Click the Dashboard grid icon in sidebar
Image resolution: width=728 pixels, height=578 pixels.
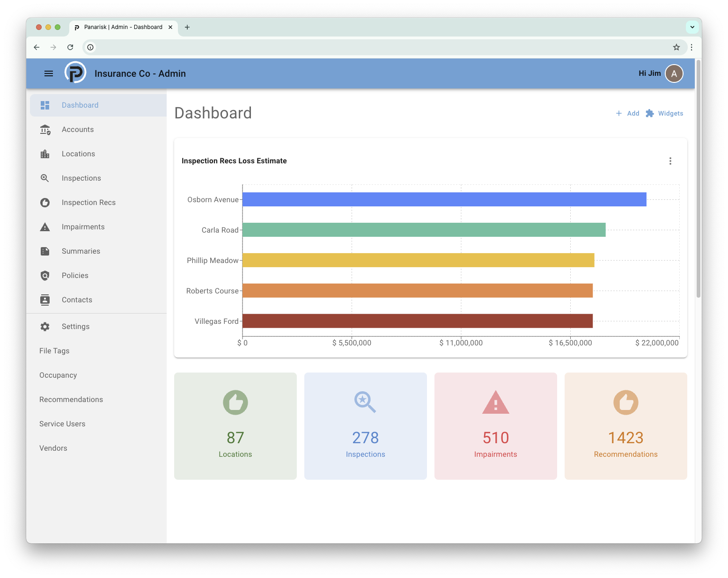[x=45, y=105]
